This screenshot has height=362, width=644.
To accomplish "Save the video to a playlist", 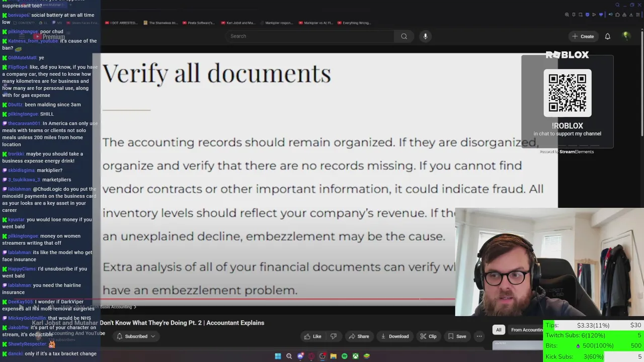I will tap(457, 336).
